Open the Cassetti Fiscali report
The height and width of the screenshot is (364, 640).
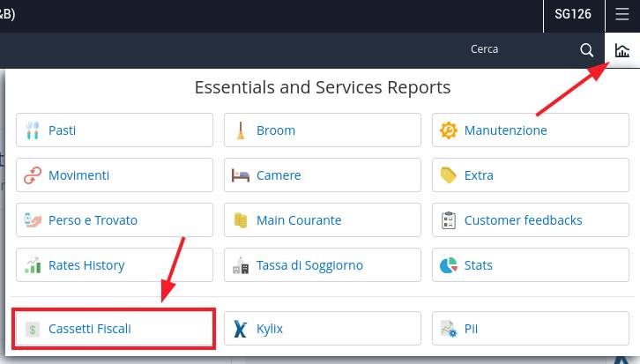[x=115, y=329]
